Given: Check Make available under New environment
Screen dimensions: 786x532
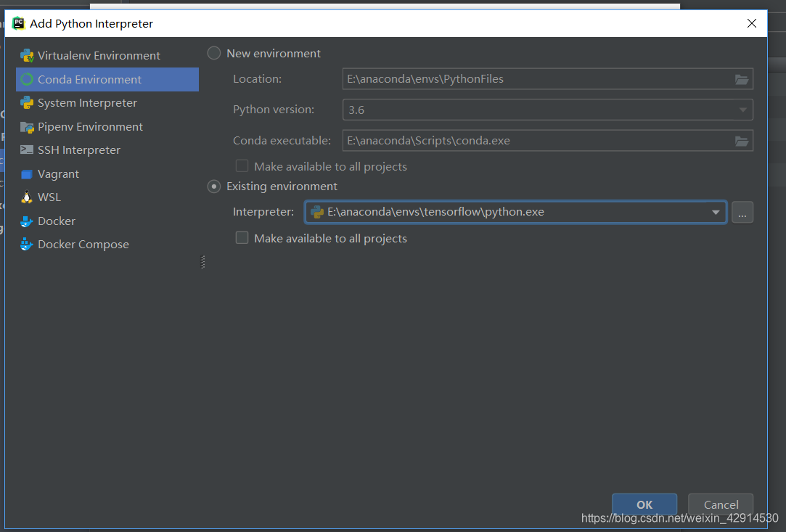Looking at the screenshot, I should coord(242,166).
